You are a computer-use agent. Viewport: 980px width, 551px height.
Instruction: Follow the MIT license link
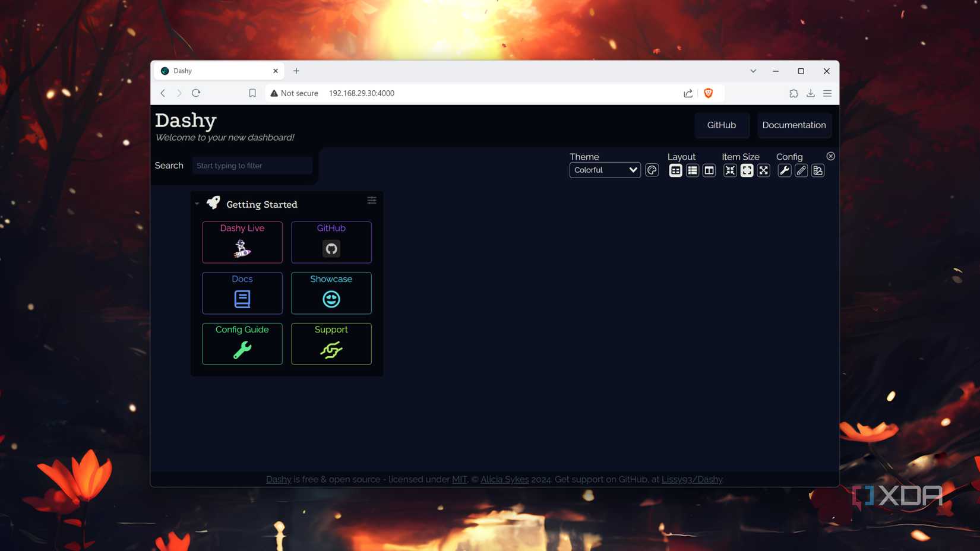point(460,479)
